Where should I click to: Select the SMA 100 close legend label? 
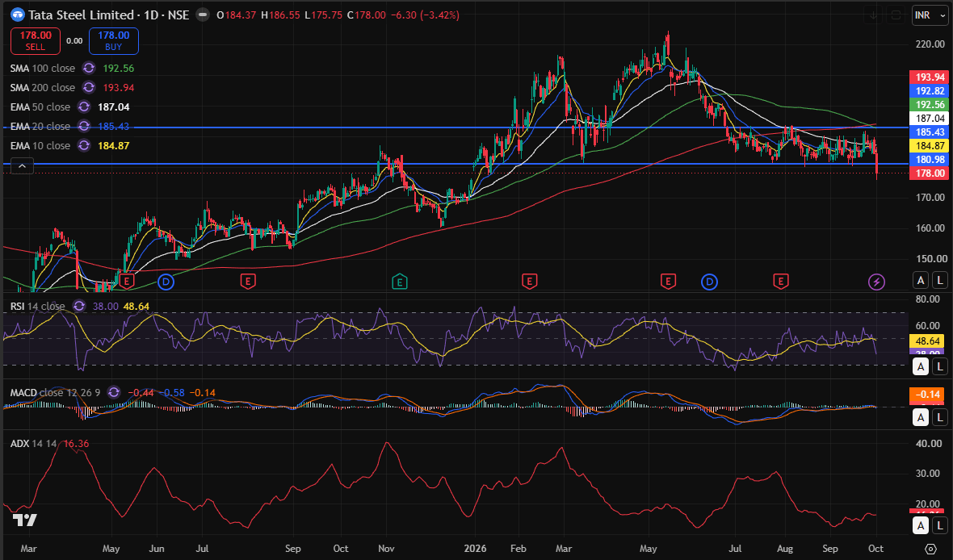[43, 68]
